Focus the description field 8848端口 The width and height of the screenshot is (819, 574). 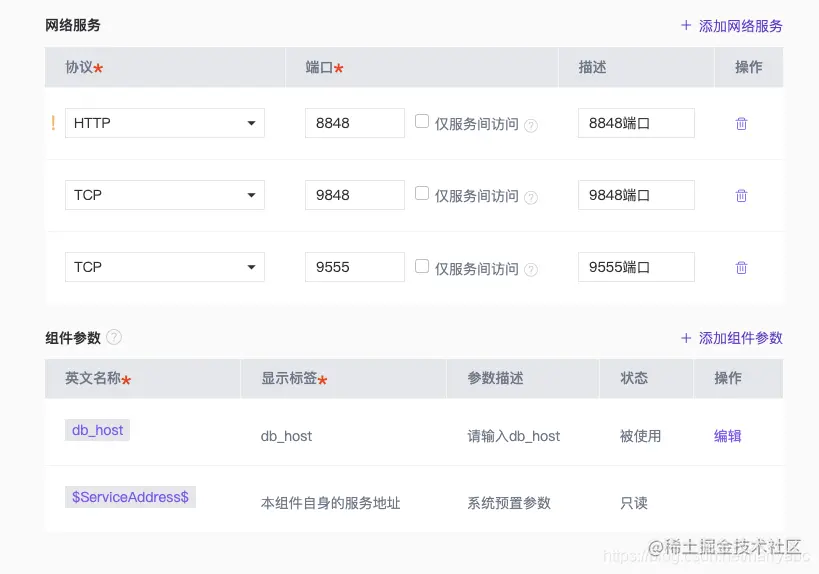point(636,123)
